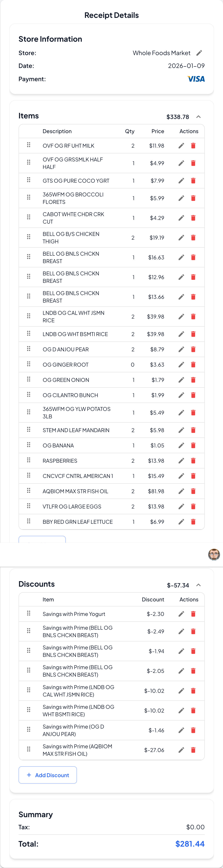Edit the Savings with Prime Yogurt discount

(x=181, y=614)
